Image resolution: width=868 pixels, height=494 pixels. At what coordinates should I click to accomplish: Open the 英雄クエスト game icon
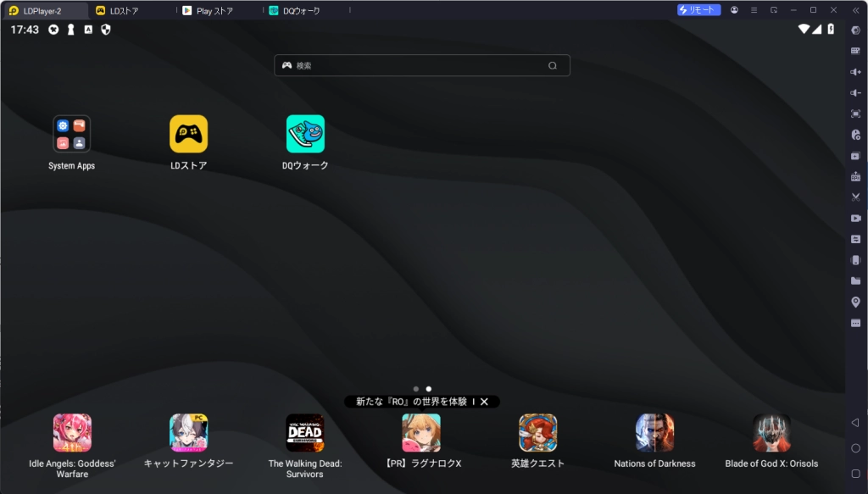tap(538, 433)
